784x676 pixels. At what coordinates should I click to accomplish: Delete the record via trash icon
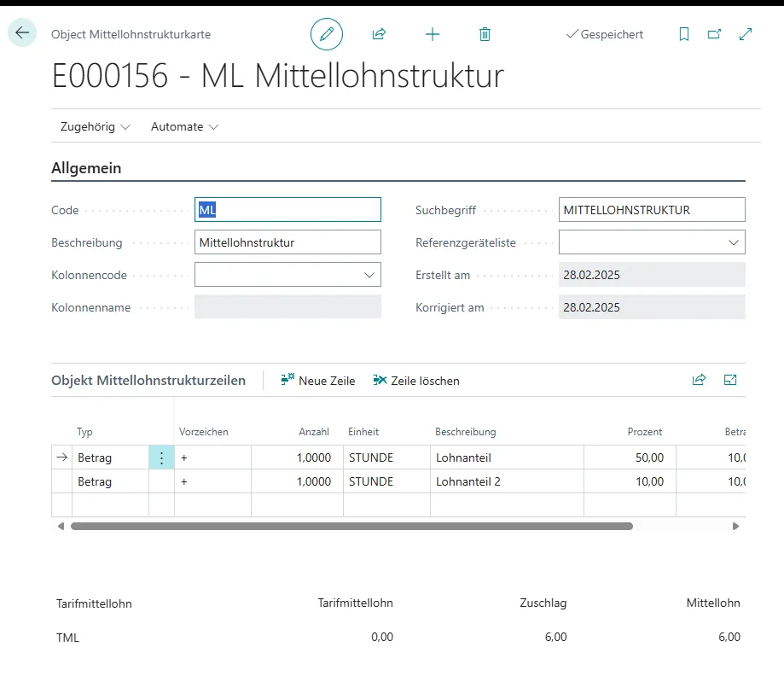485,34
